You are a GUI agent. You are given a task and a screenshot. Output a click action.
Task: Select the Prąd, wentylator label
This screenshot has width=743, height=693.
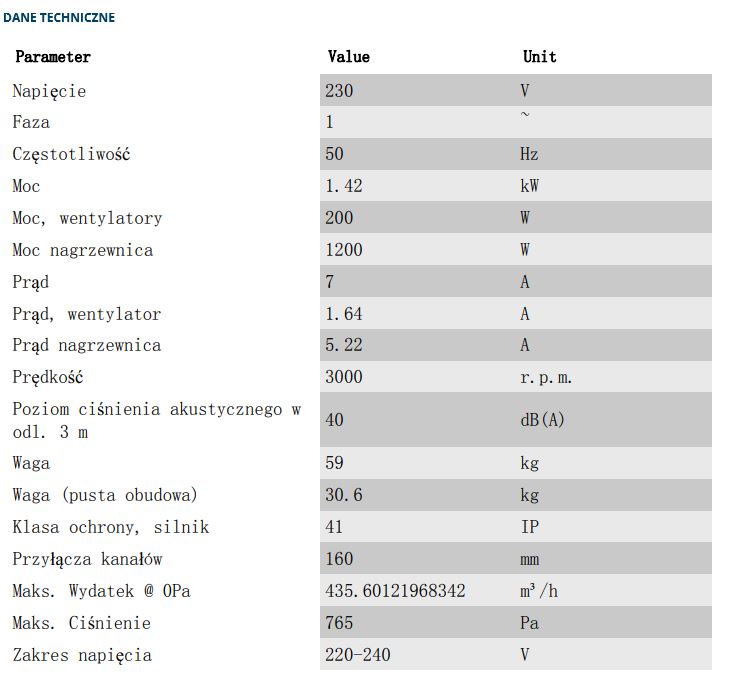point(87,314)
